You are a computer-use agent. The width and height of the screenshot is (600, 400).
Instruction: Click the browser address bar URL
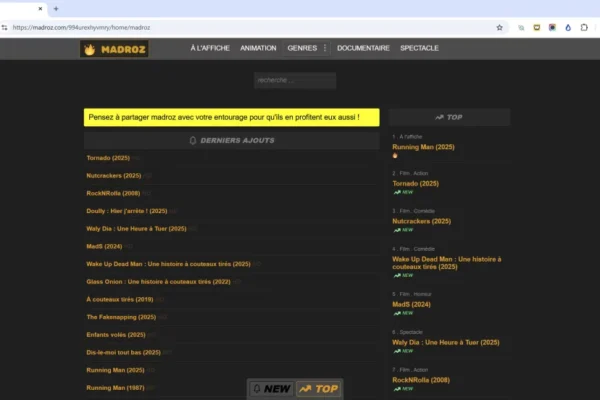coord(82,28)
